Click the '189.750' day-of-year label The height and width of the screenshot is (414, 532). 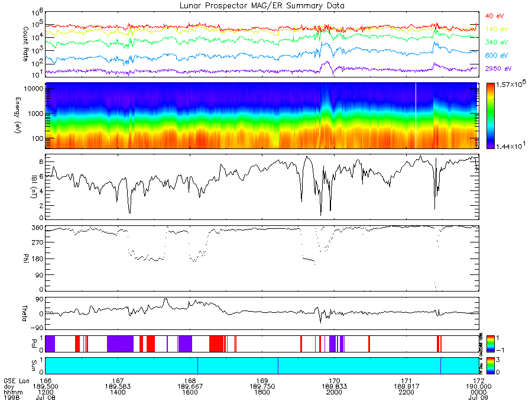[262, 387]
